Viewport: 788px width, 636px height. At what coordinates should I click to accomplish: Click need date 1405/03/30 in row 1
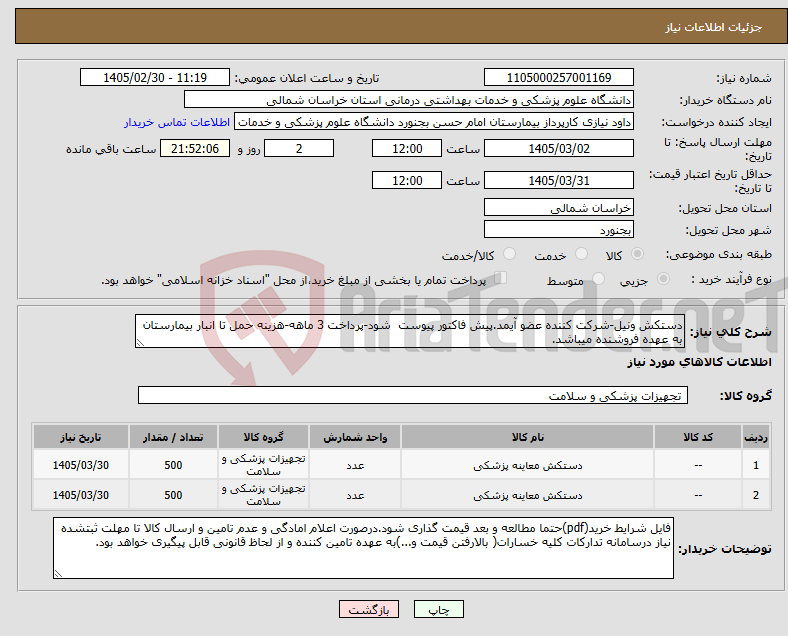(x=80, y=465)
